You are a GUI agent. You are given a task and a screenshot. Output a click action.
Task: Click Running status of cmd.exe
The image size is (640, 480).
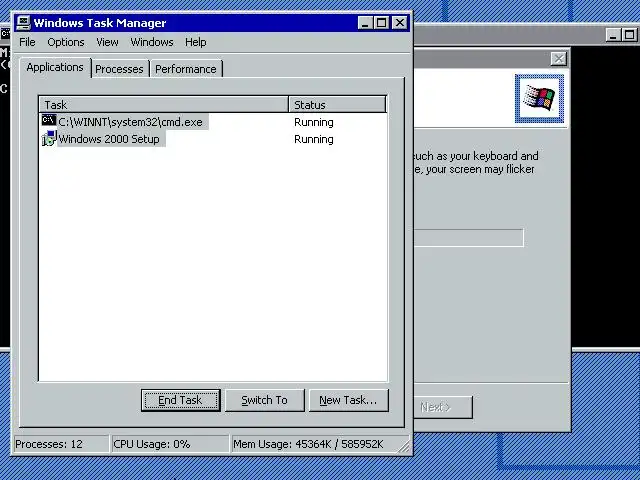pyautogui.click(x=313, y=122)
